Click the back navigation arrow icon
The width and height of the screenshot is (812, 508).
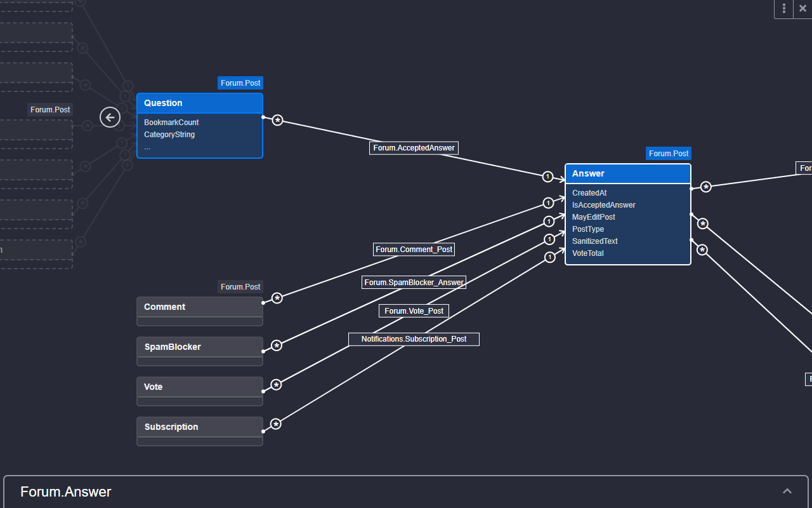coord(110,117)
